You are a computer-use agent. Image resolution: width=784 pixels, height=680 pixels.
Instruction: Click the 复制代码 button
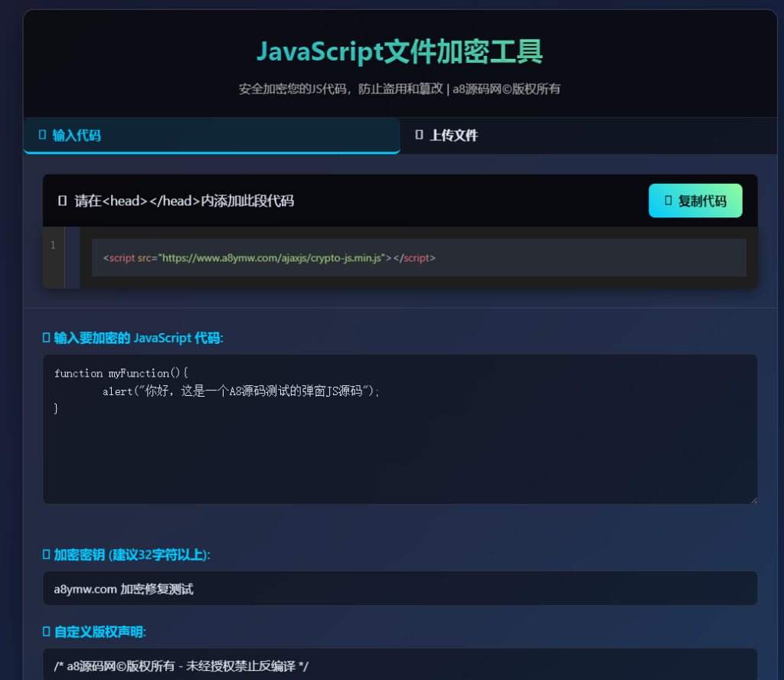pyautogui.click(x=695, y=200)
